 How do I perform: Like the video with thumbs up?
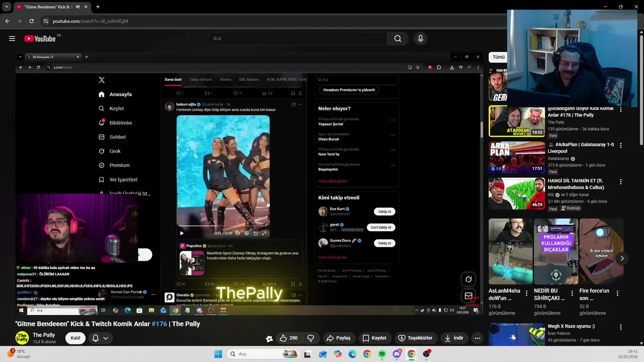289,338
